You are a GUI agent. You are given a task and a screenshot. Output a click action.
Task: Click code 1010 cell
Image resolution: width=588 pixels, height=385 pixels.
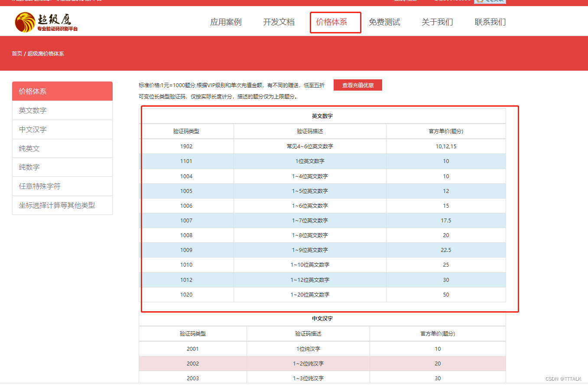coord(186,265)
